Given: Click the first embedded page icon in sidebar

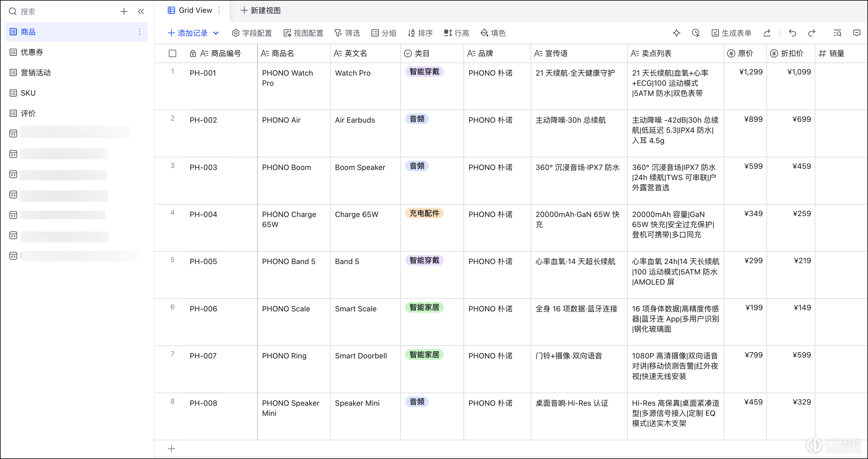Looking at the screenshot, I should click(13, 134).
